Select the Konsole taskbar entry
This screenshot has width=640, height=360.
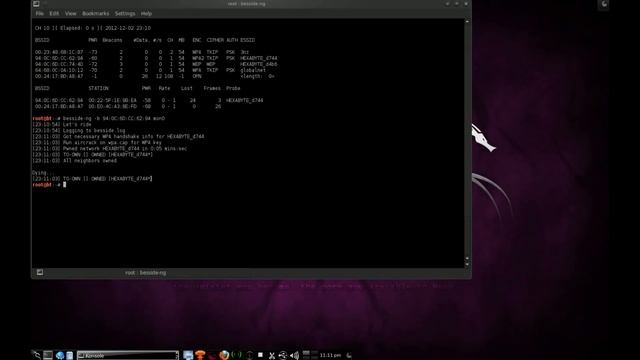128,356
